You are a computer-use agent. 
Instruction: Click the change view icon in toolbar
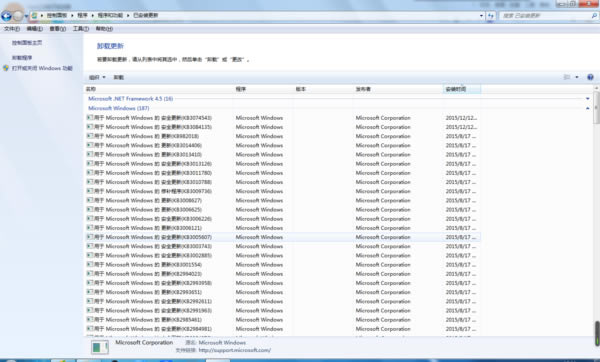point(567,77)
